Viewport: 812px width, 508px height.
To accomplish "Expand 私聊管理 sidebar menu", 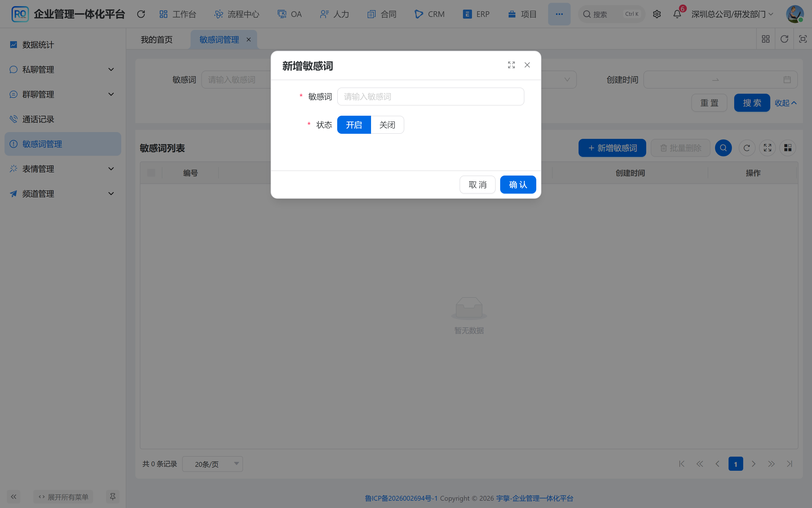I will (63, 69).
